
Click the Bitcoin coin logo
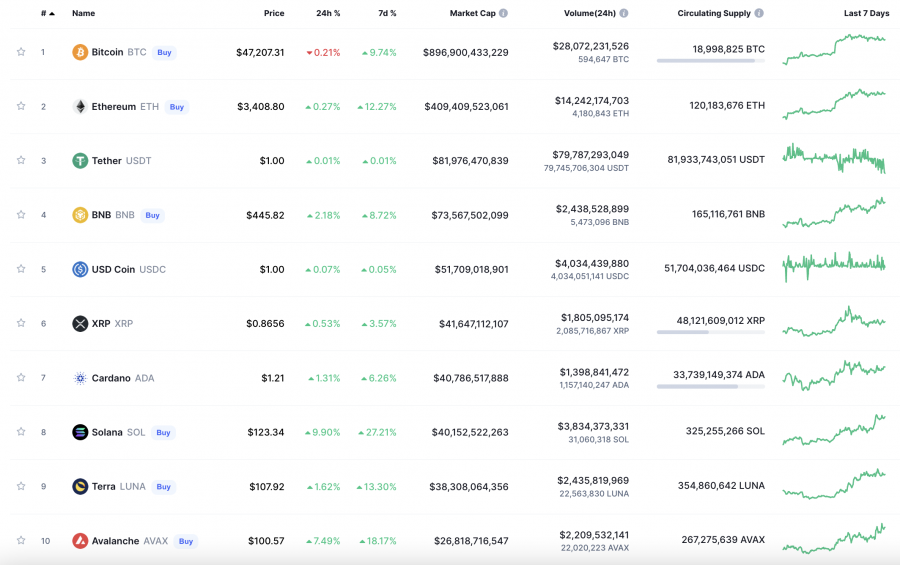[x=80, y=52]
